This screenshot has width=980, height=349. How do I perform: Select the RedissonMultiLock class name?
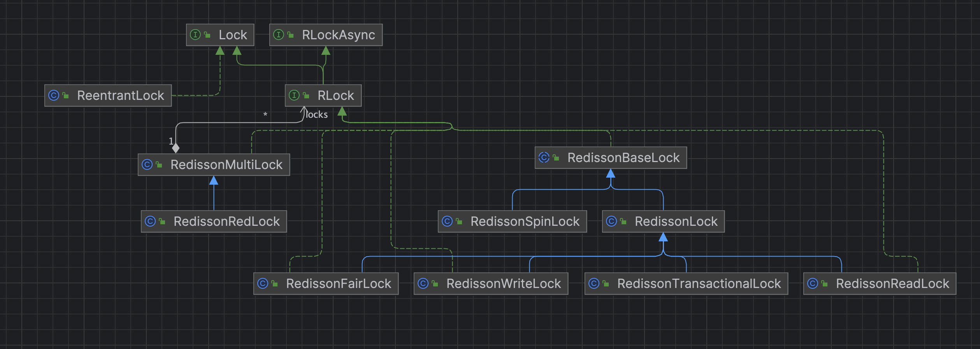pos(227,165)
